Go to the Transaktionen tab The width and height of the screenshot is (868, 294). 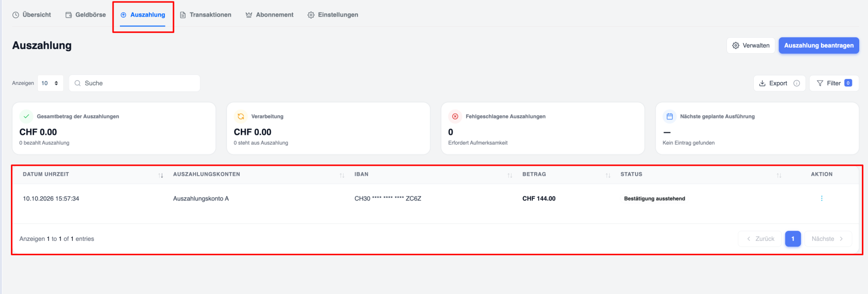coord(205,15)
